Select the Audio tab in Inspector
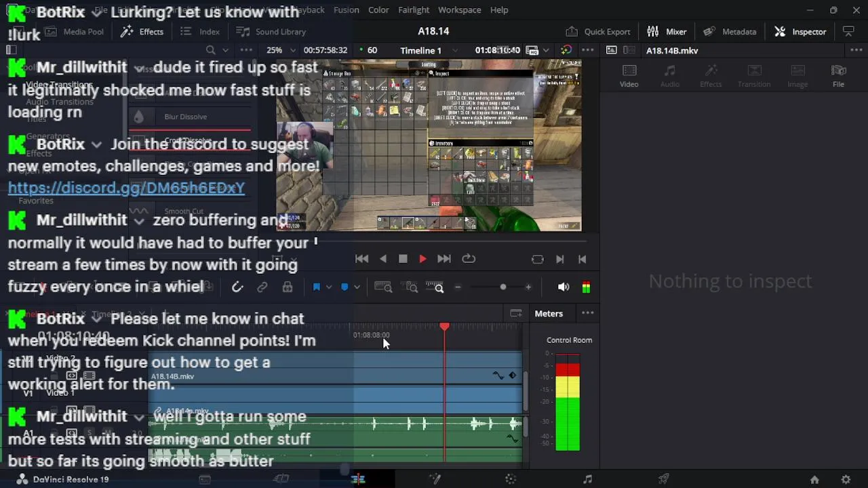This screenshot has height=488, width=868. tap(670, 76)
